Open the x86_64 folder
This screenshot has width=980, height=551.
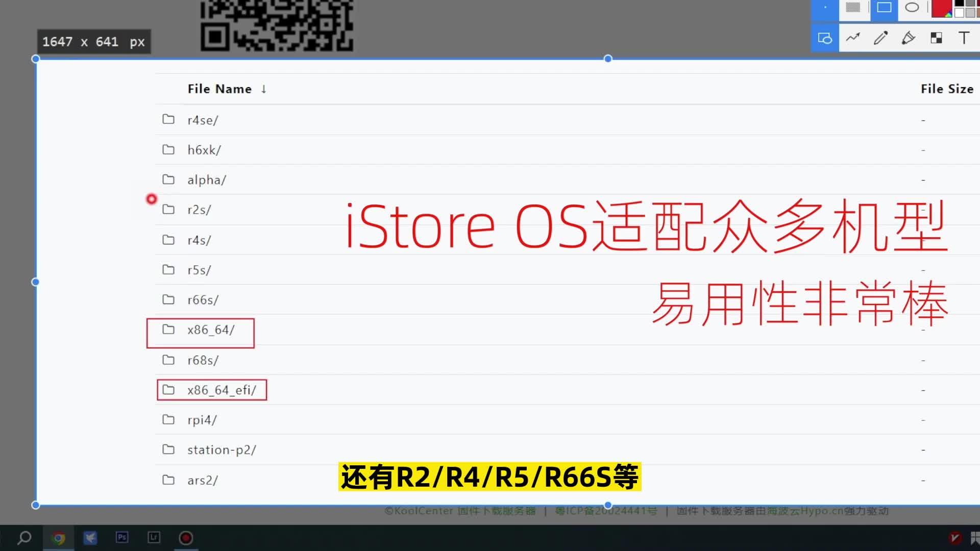pyautogui.click(x=211, y=330)
